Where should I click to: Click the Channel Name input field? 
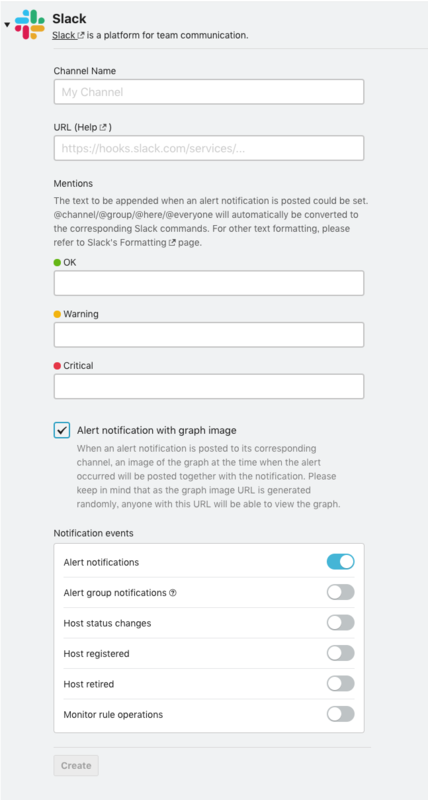coord(209,92)
